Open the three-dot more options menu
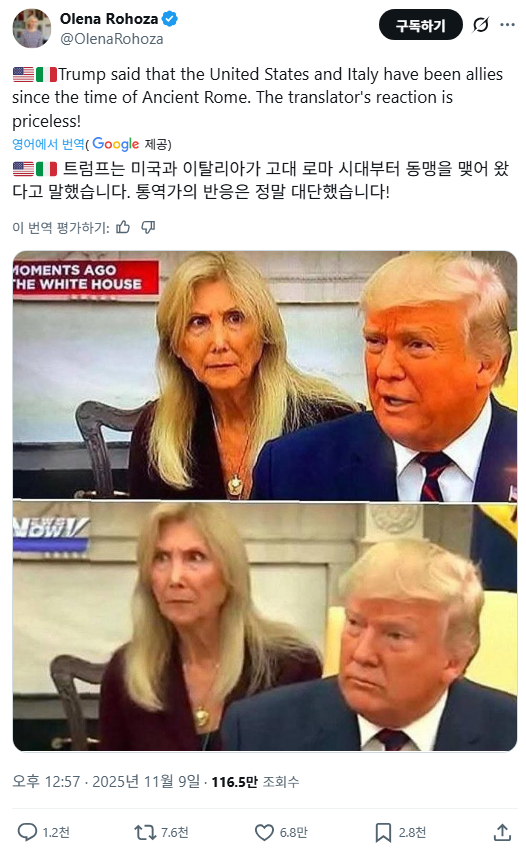 pyautogui.click(x=508, y=24)
